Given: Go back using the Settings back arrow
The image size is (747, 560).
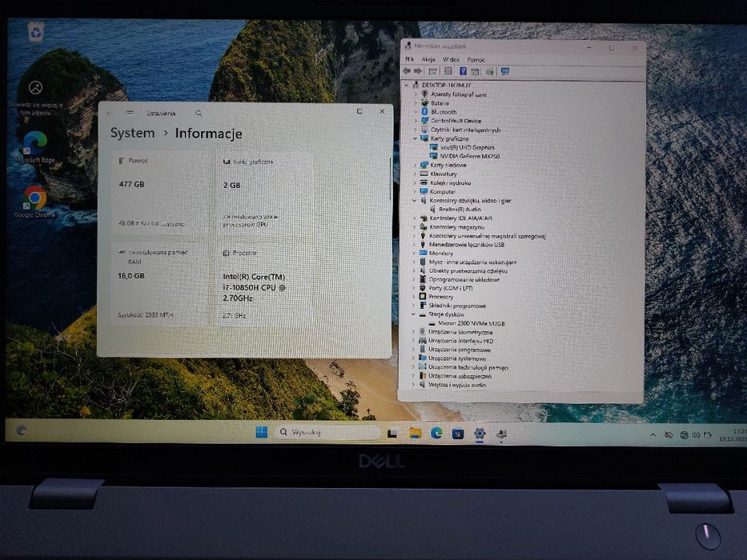Looking at the screenshot, I should pyautogui.click(x=110, y=113).
